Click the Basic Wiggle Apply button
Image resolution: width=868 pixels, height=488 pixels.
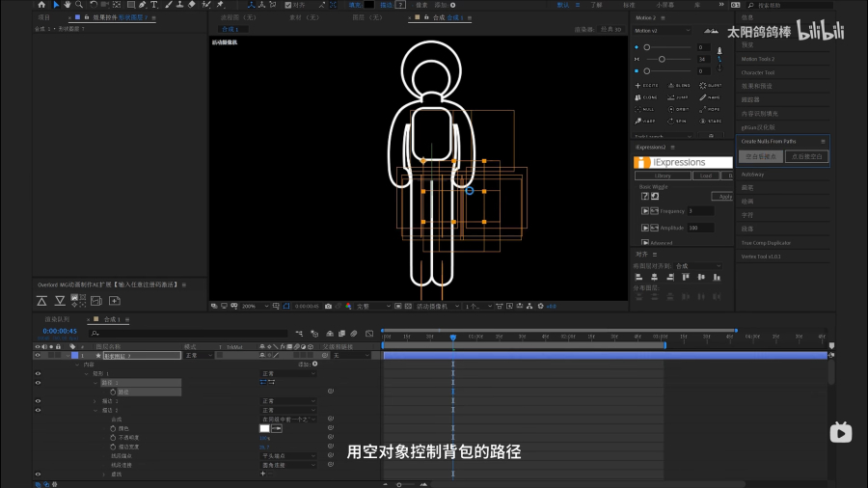tap(723, 197)
